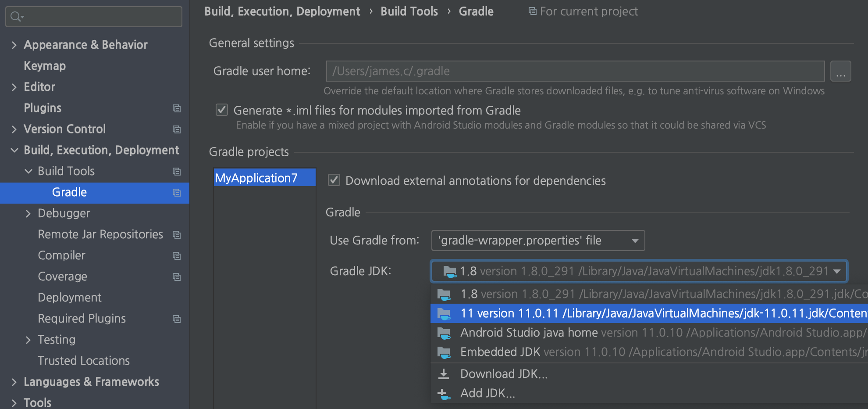Toggle Generate *.iml files checkbox

tap(222, 110)
